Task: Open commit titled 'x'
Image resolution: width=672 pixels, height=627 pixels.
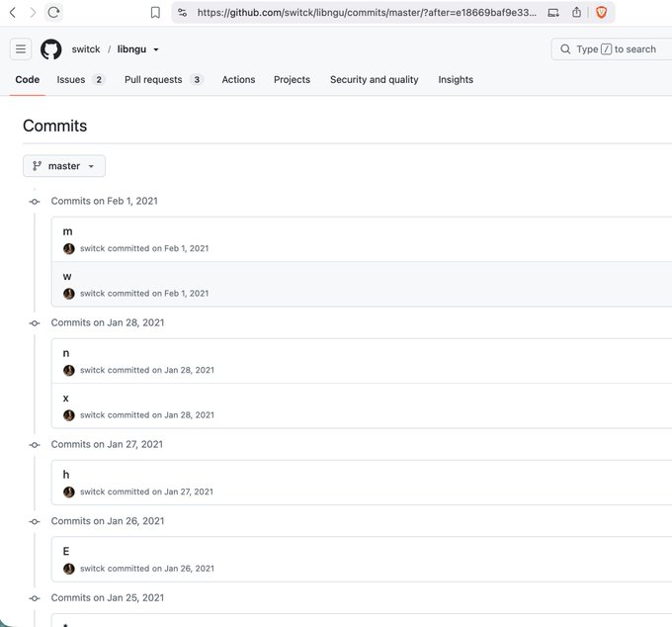Action: coord(65,399)
